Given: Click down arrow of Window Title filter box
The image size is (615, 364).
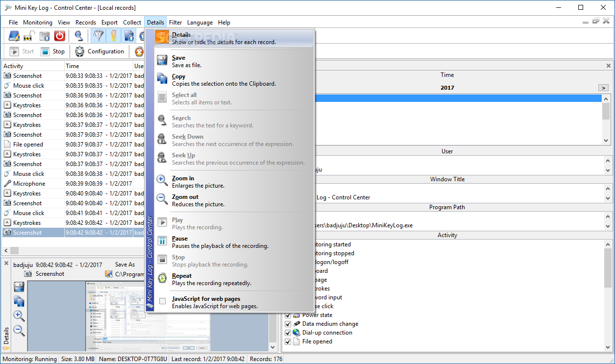Looking at the screenshot, I should (x=608, y=198).
